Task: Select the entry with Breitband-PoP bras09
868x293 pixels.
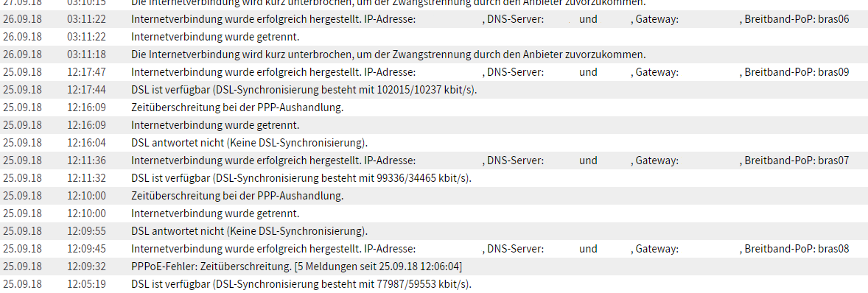Action: pos(434,72)
